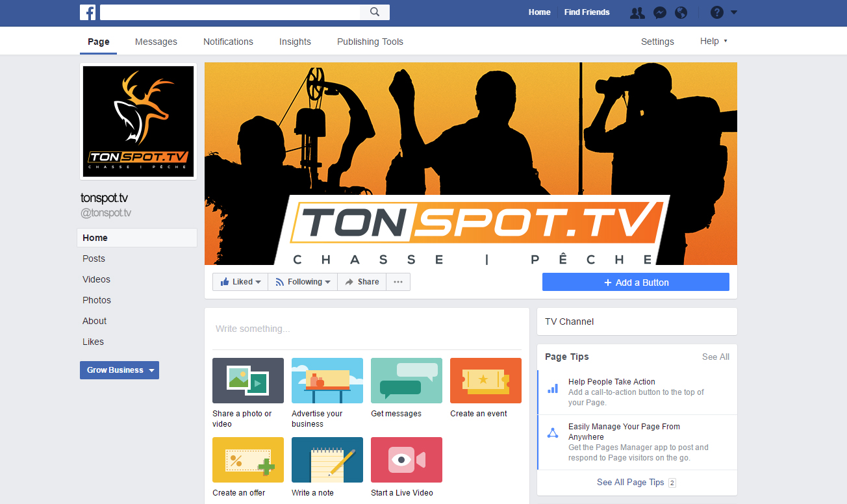Click the Facebook logo icon
Screen dimensions: 847x504
pyautogui.click(x=88, y=12)
